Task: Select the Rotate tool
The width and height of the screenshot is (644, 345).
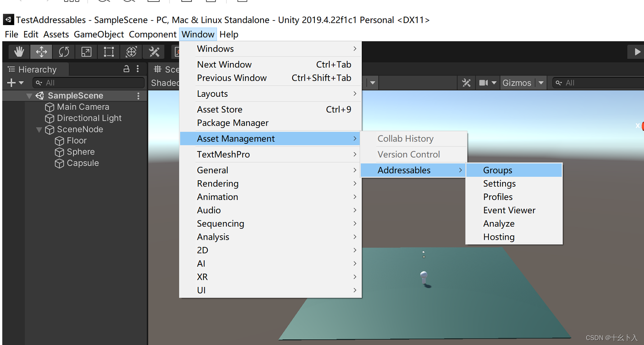Action: pos(64,52)
